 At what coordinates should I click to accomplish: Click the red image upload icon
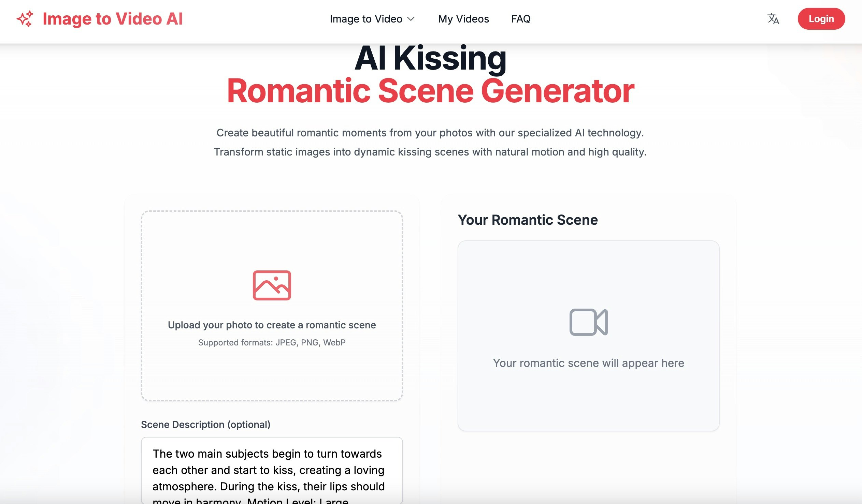click(x=272, y=285)
